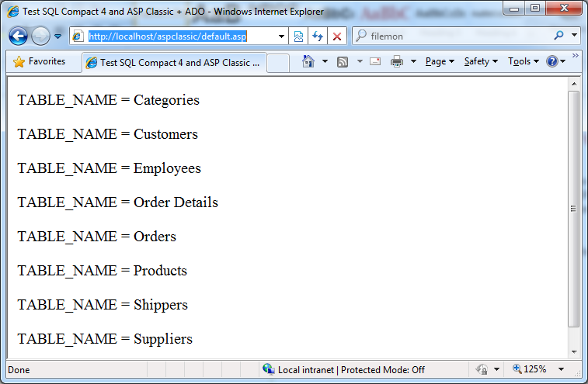Screen dimensions: 588x384
Task: Go to the Home page icon
Action: point(308,61)
